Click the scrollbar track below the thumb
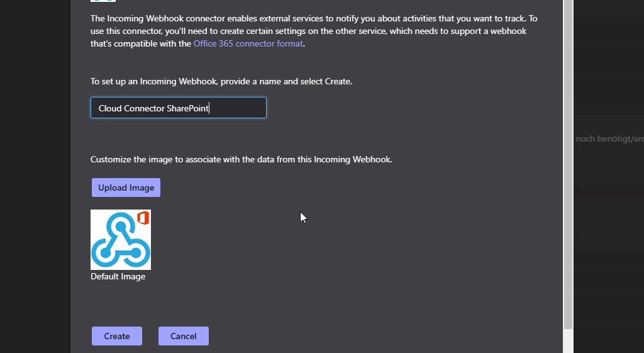This screenshot has height=353, width=644. (x=569, y=339)
